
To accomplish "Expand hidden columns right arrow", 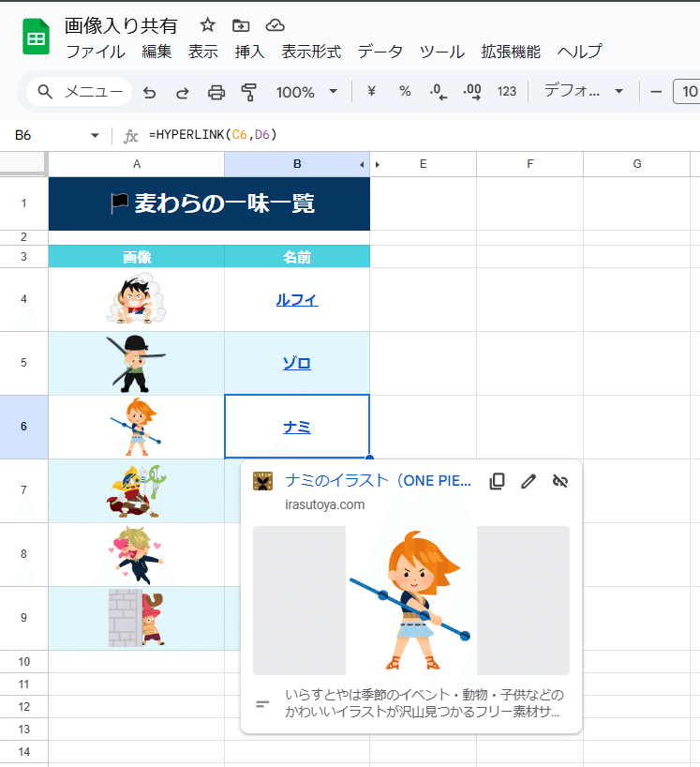I will point(378,165).
